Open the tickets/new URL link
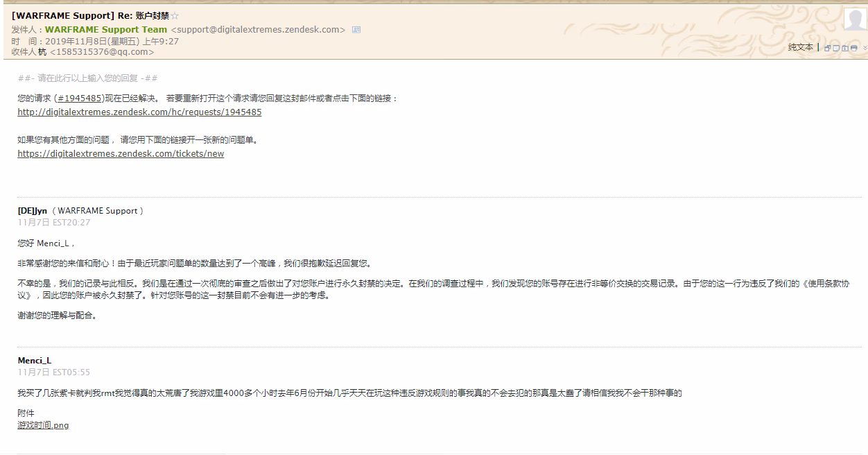868x455 pixels. 121,154
